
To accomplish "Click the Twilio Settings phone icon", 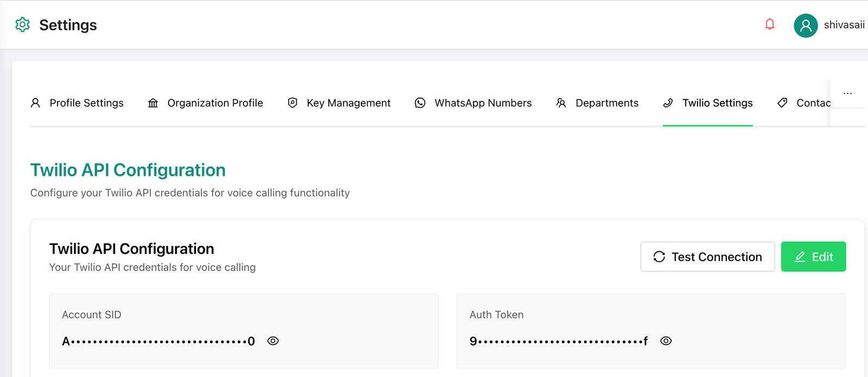I will (668, 103).
